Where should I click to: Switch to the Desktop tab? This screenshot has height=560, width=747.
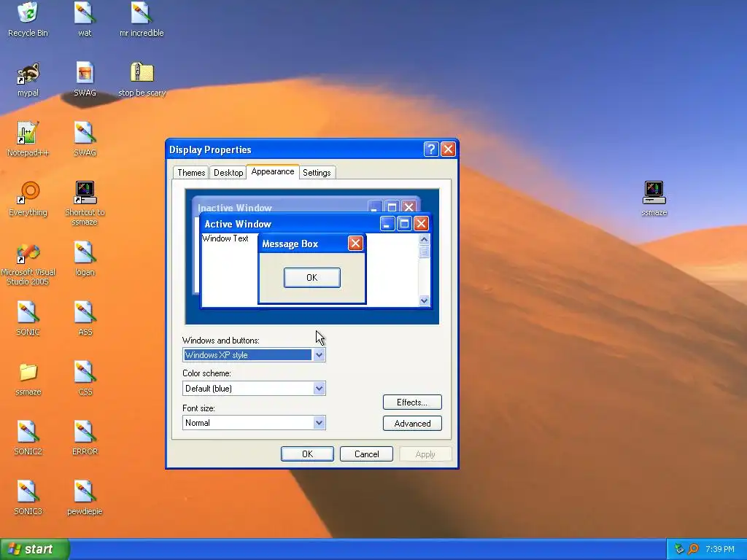point(228,172)
